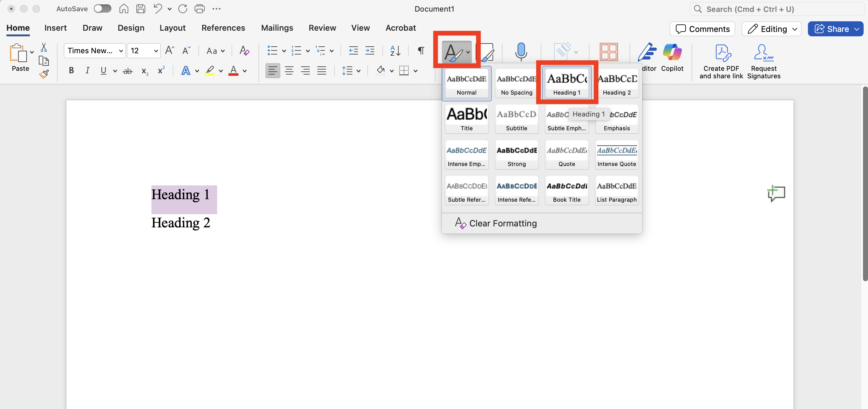
Task: Undo the last action
Action: [x=157, y=9]
